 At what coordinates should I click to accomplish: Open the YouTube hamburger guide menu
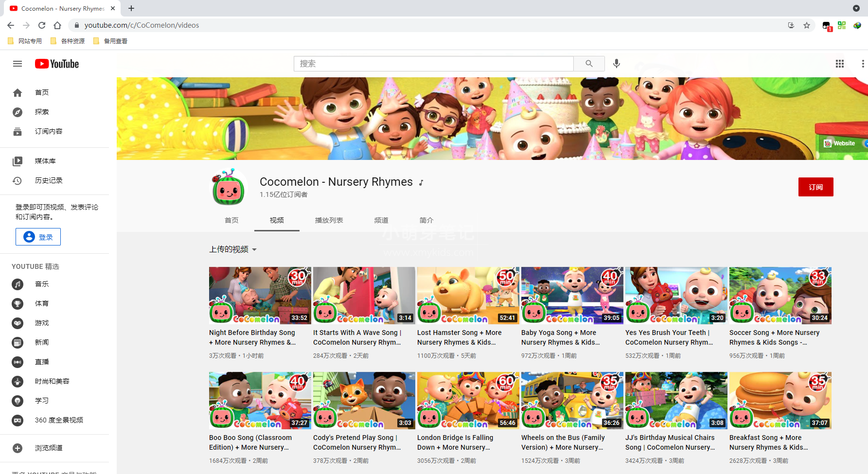pyautogui.click(x=18, y=64)
